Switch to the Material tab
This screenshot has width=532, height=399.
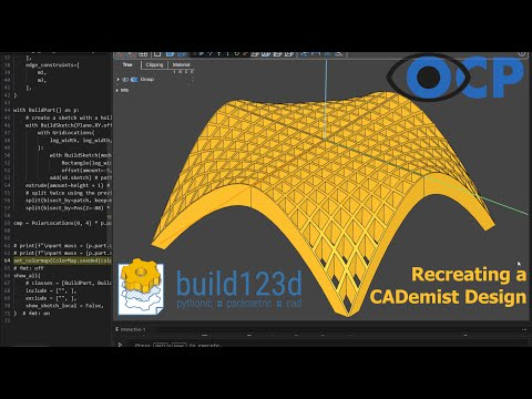[181, 65]
